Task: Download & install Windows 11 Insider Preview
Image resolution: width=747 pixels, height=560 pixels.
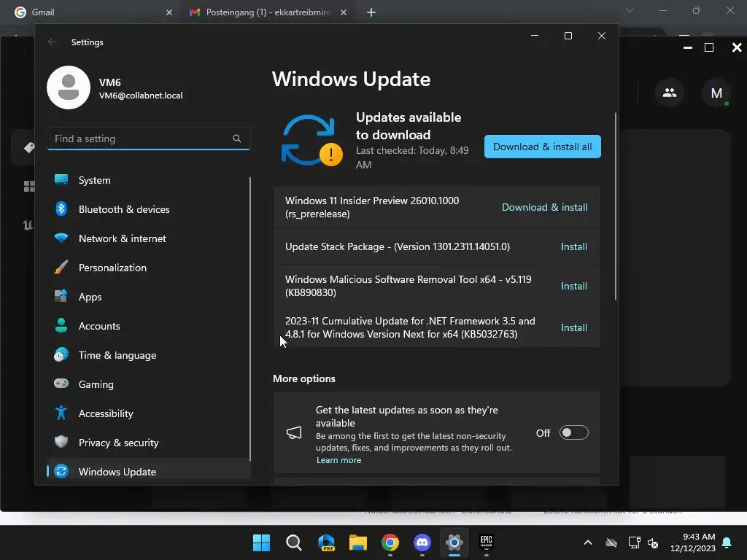Action: point(544,207)
